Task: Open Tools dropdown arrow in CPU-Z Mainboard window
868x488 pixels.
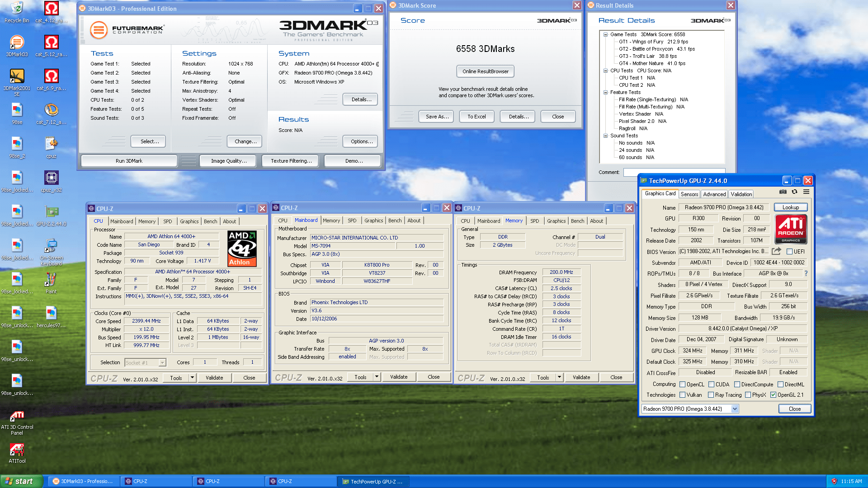Action: point(377,376)
